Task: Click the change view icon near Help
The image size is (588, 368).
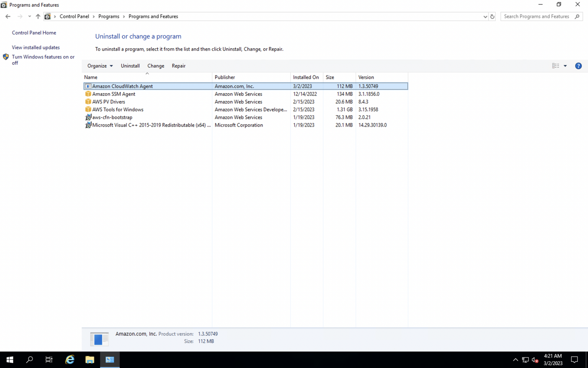Action: pos(555,66)
